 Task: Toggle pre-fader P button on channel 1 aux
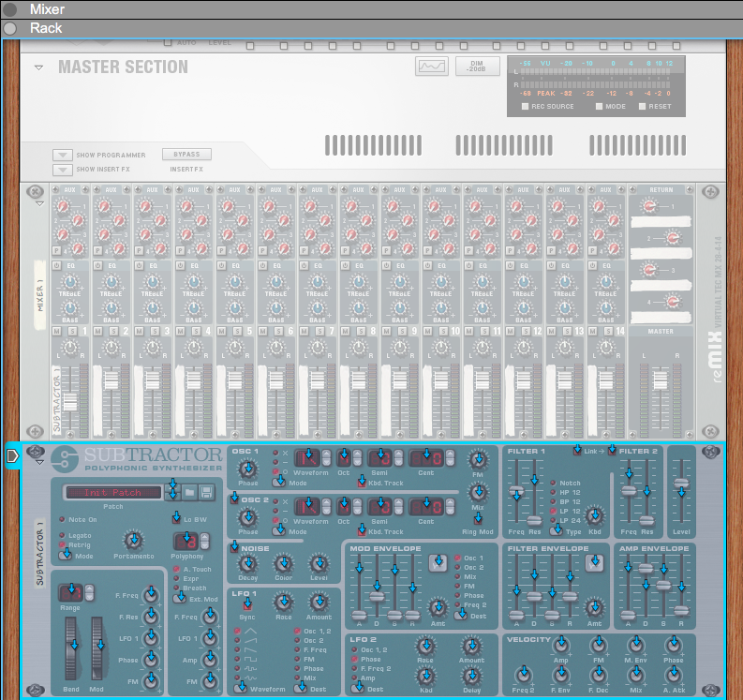56,251
